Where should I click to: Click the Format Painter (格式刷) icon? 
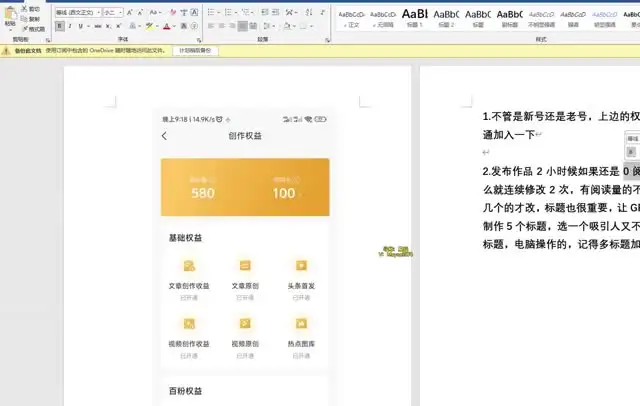pos(24,29)
